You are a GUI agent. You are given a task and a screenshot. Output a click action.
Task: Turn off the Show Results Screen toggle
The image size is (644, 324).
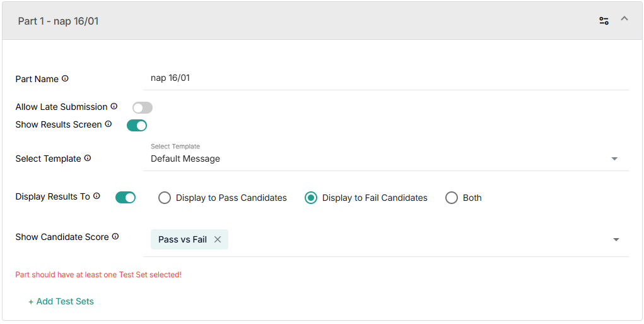(137, 126)
